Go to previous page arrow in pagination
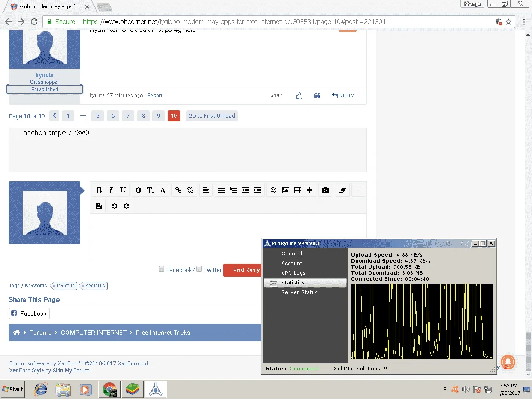 (54, 116)
